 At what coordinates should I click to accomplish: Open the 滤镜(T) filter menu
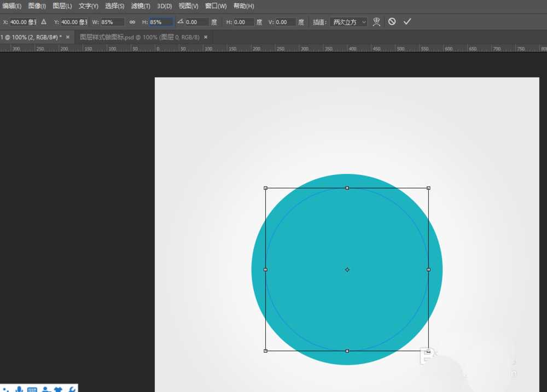(141, 6)
